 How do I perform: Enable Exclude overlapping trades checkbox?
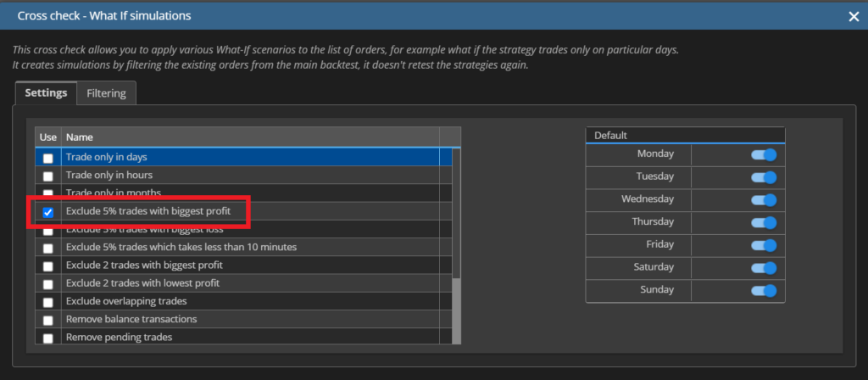coord(48,302)
